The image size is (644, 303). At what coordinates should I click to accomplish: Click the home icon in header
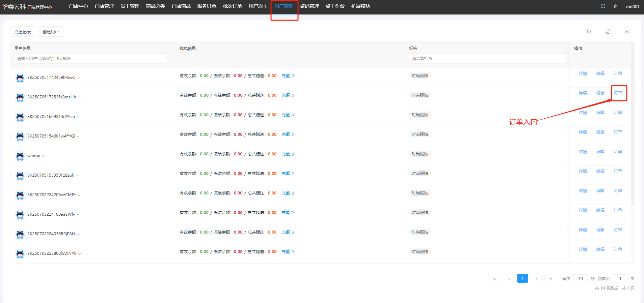[x=616, y=6]
